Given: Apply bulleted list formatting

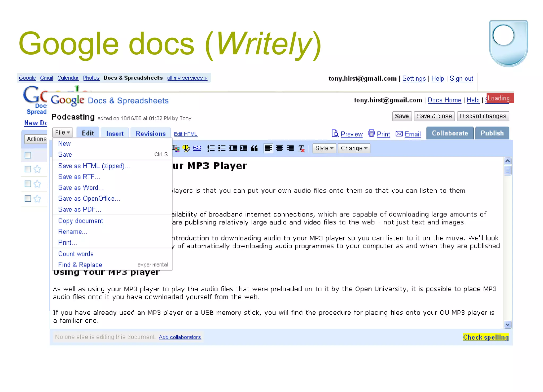Looking at the screenshot, I should click(x=222, y=148).
